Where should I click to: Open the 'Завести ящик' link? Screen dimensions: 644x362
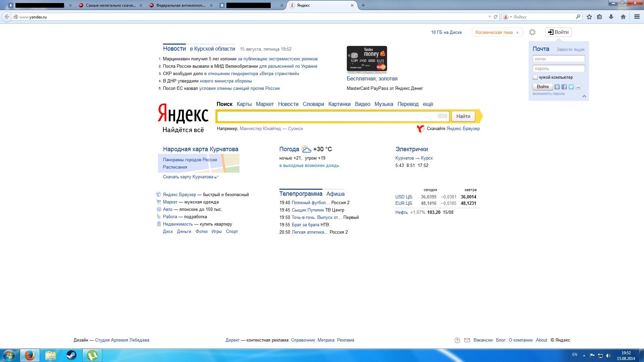pos(570,50)
